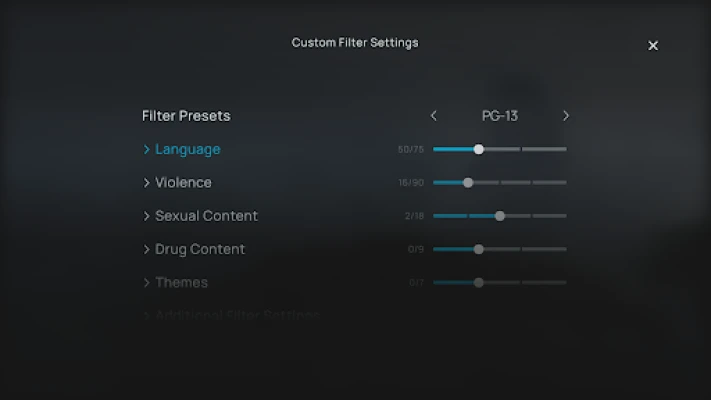Viewport: 711px width, 400px height.
Task: Open Additional Filter Settings entry
Action: pyautogui.click(x=238, y=314)
